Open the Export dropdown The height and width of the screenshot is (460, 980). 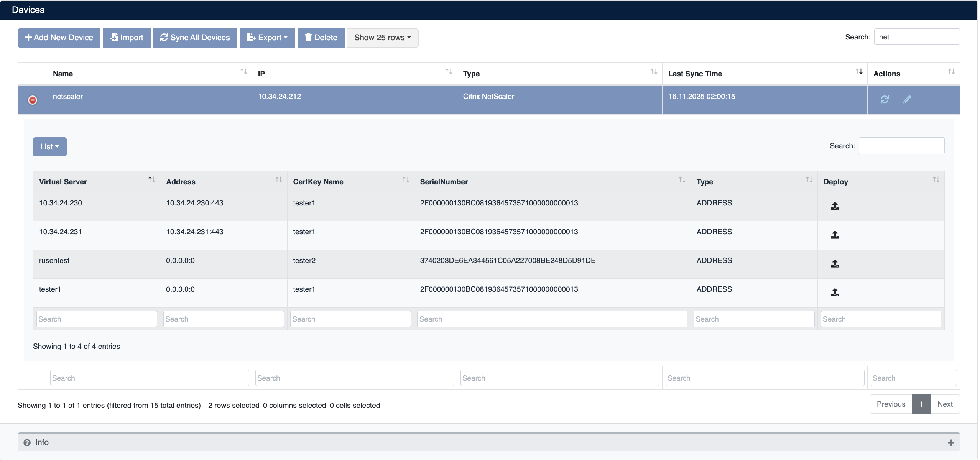(267, 38)
